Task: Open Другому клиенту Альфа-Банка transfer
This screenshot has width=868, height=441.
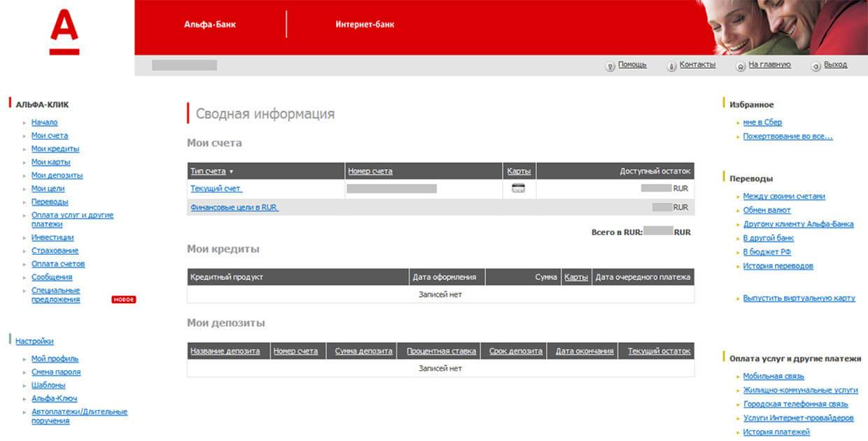Action: point(799,225)
